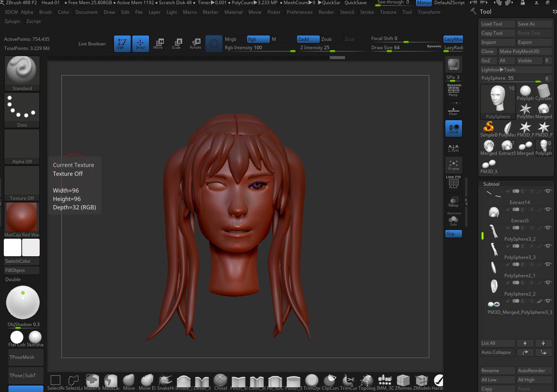Select the Scale transform icon
Image resolution: width=557 pixels, height=392 pixels.
(177, 43)
